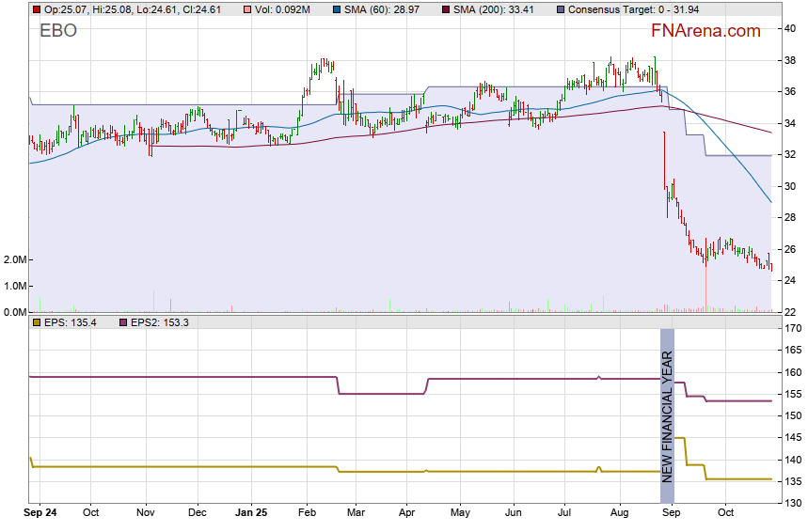Viewport: 808px width, 532px height.
Task: Click the Consensus Target legend swatch
Action: 560,9
